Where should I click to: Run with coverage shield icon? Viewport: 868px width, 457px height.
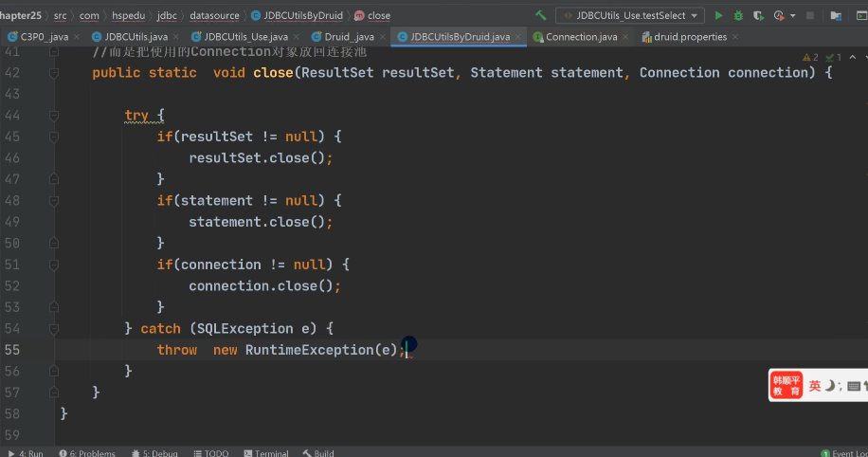coord(758,15)
